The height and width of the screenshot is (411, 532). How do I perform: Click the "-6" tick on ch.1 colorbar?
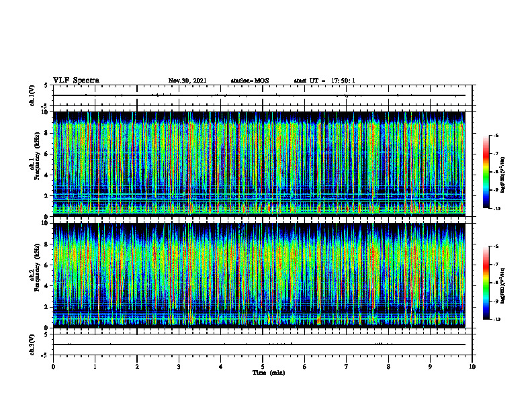496,135
